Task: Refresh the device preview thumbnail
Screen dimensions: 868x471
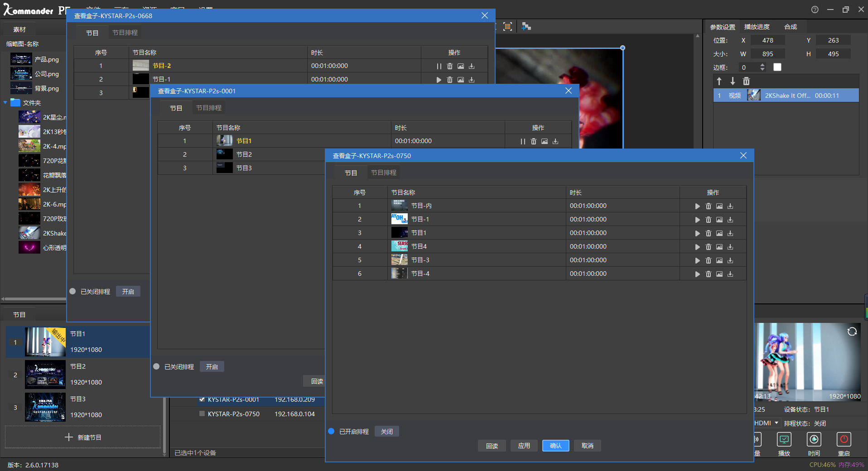Action: coord(852,332)
